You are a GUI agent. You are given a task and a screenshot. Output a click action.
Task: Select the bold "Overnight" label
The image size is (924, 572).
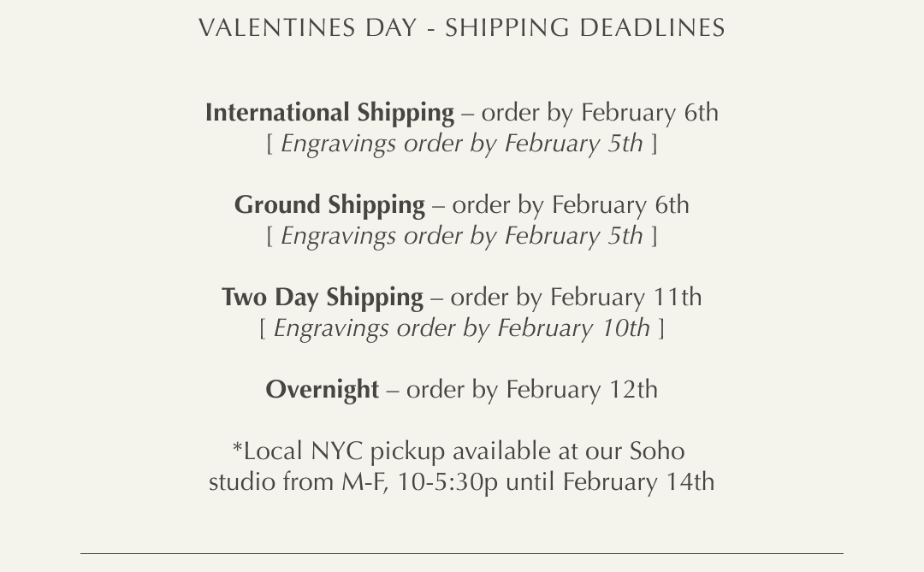[322, 390]
